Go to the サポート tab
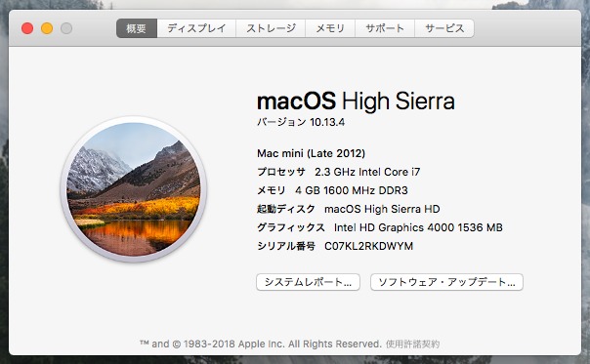Image resolution: width=590 pixels, height=364 pixels. (x=385, y=28)
